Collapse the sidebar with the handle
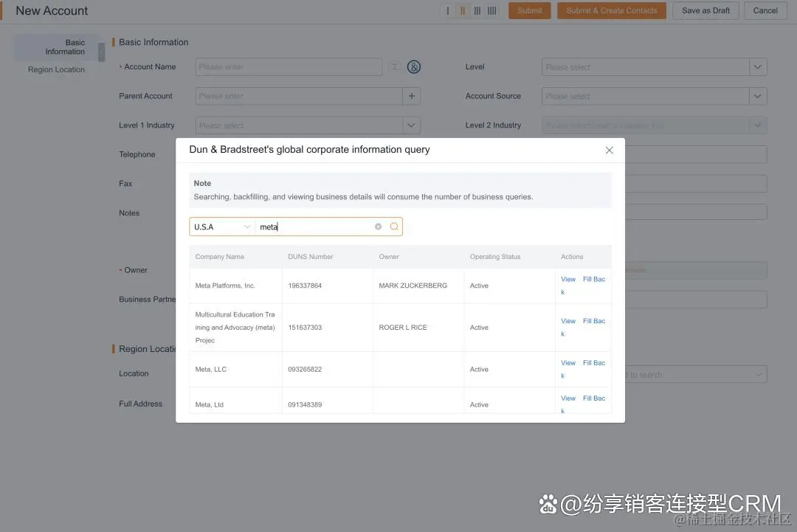Image resolution: width=797 pixels, height=532 pixels. click(102, 52)
